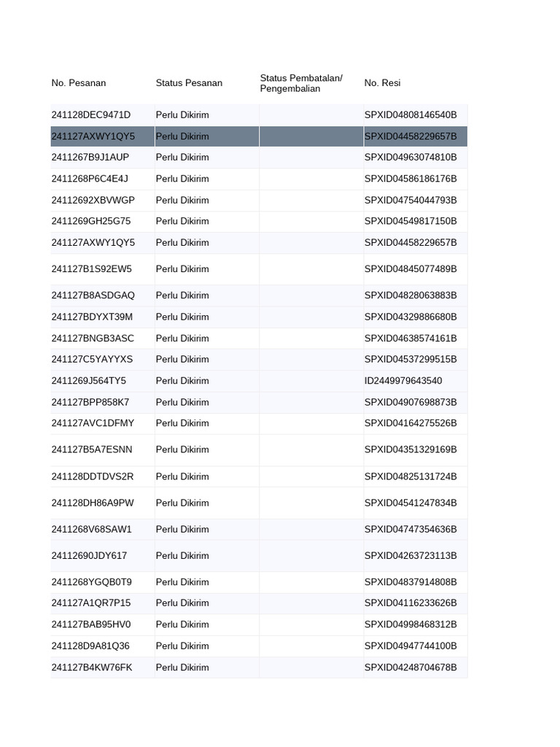Screen dimensions: 560x747
Task: Select order number 241127B5A7ESNN
Action: click(92, 449)
